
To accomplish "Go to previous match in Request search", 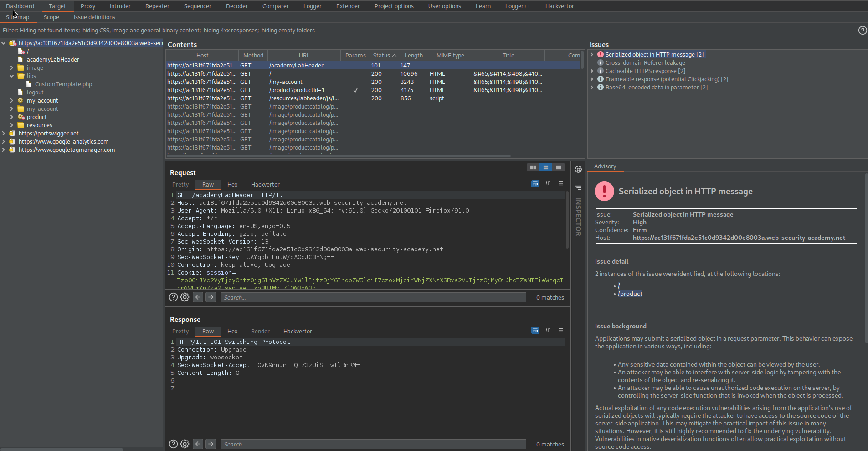I will (198, 297).
